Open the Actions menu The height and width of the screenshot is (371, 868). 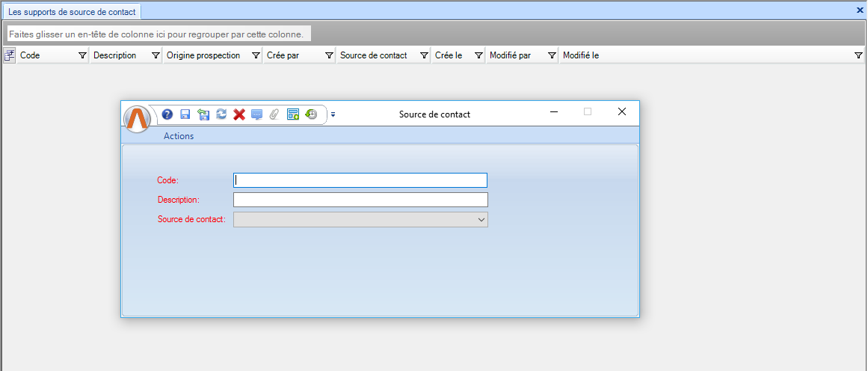tap(179, 136)
